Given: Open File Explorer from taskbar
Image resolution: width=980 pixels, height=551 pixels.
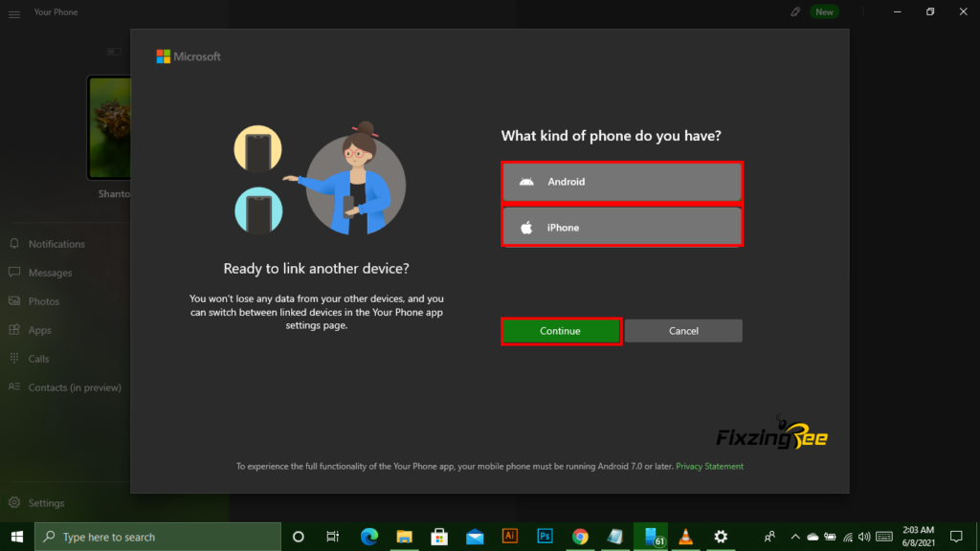Looking at the screenshot, I should 405,537.
